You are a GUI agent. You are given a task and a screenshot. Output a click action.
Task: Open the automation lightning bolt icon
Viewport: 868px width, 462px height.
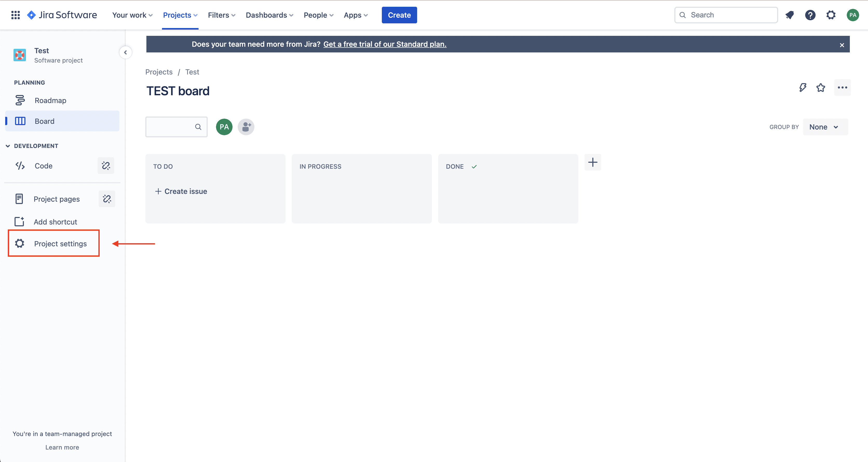point(803,88)
